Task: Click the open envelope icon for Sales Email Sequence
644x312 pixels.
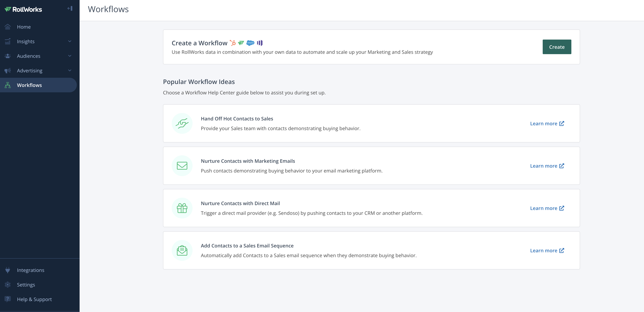Action: 182,250
